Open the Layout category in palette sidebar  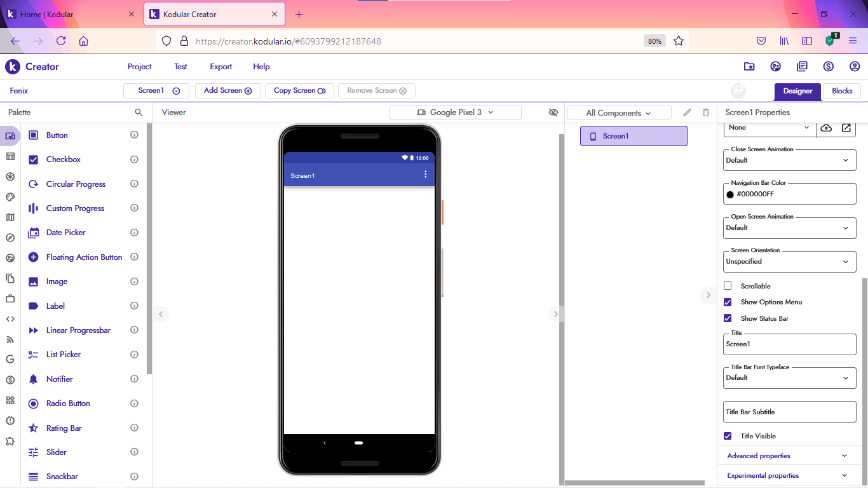[10, 156]
